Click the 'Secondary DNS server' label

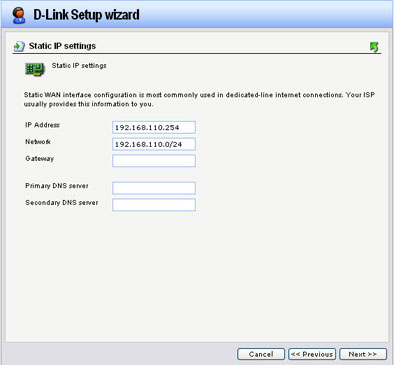pyautogui.click(x=62, y=203)
